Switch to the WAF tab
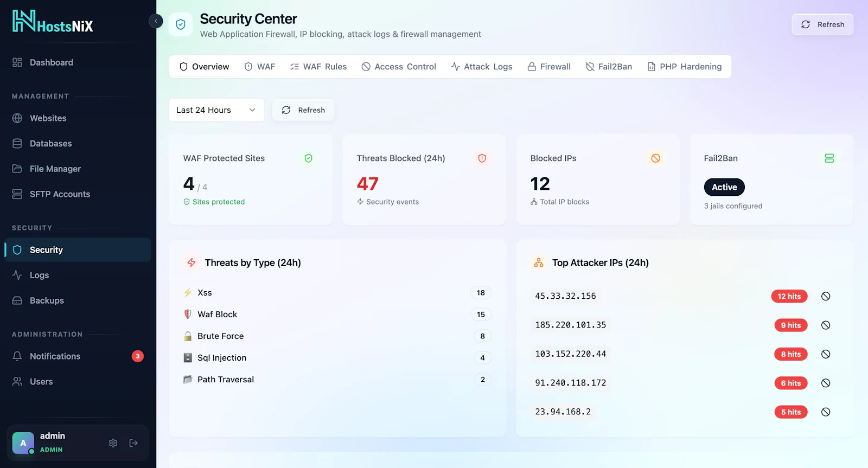The image size is (868, 468). pos(260,67)
